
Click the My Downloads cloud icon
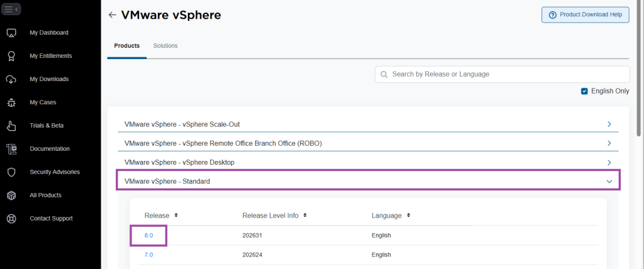pyautogui.click(x=11, y=79)
